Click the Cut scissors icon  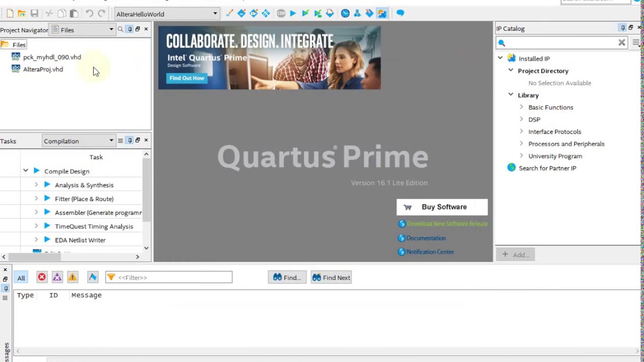tap(49, 14)
